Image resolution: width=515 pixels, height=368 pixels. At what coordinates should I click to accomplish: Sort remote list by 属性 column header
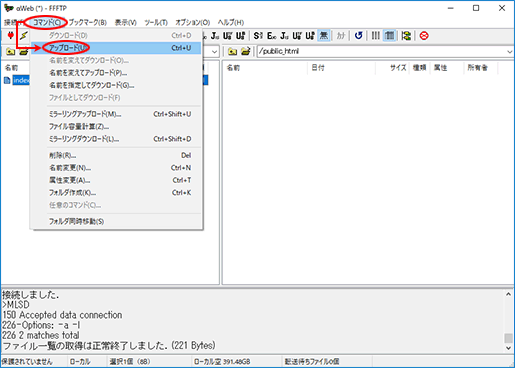pyautogui.click(x=440, y=68)
